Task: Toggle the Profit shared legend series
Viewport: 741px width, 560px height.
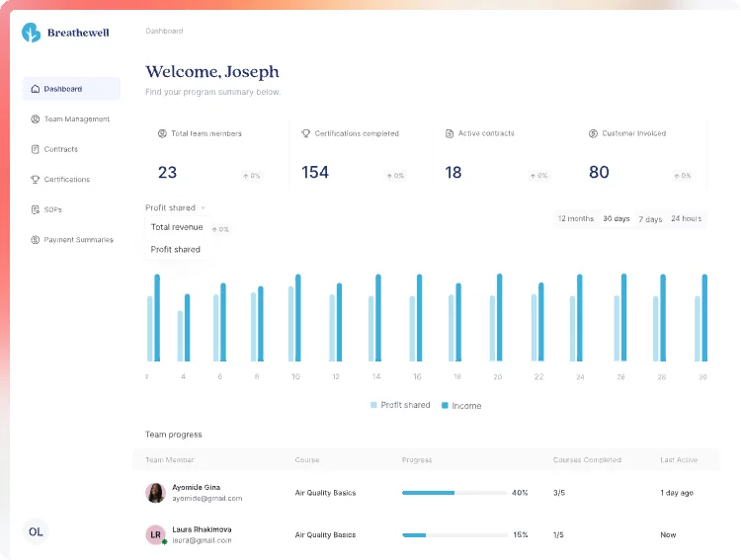Action: 400,405
